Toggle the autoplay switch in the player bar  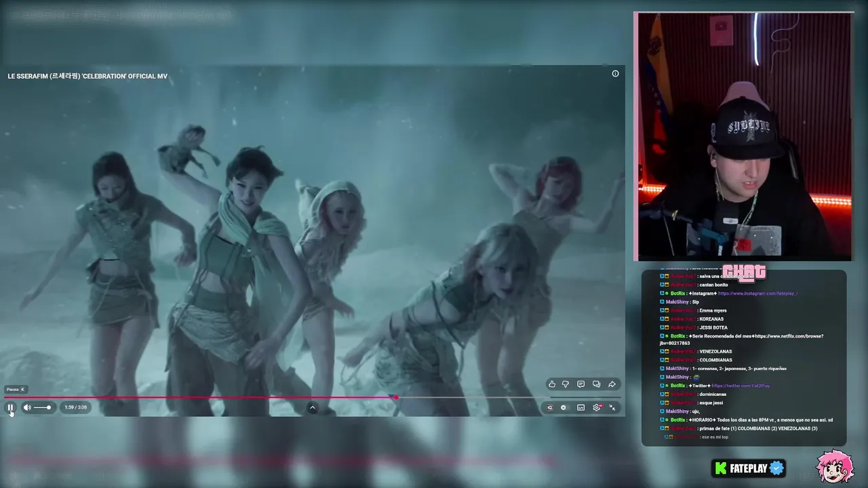pyautogui.click(x=564, y=407)
